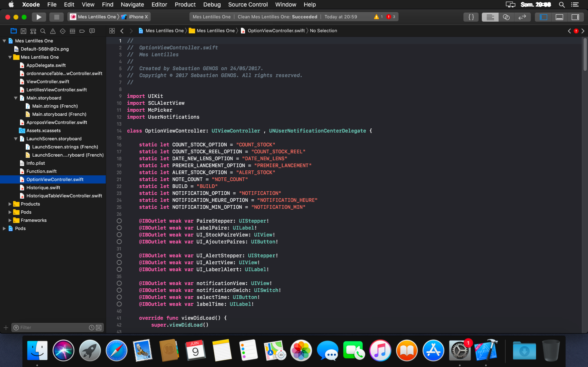Show the Breakpoint navigator

(x=82, y=31)
